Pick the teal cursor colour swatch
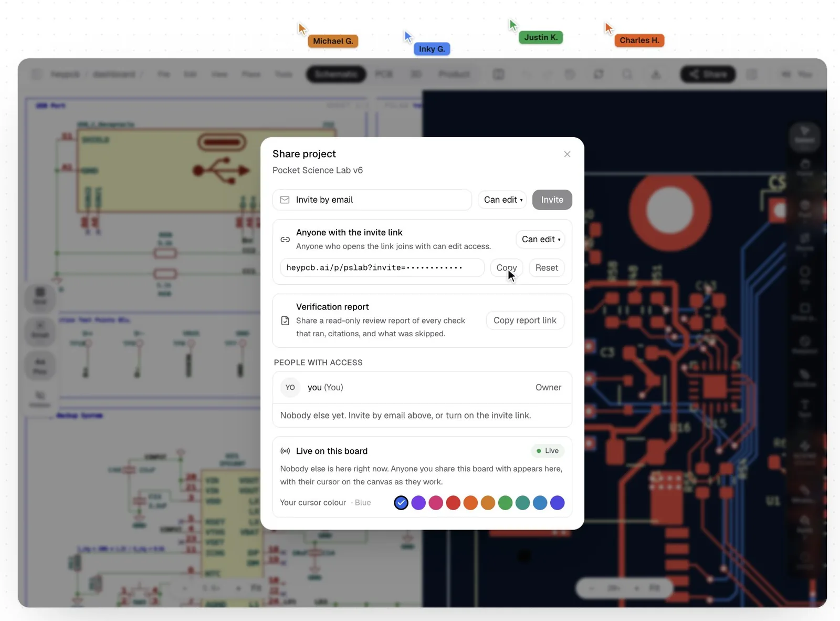This screenshot has width=840, height=621. (522, 503)
